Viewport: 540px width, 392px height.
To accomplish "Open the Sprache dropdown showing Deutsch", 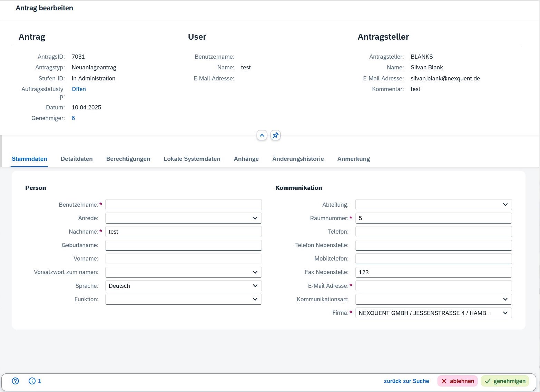I will click(255, 286).
